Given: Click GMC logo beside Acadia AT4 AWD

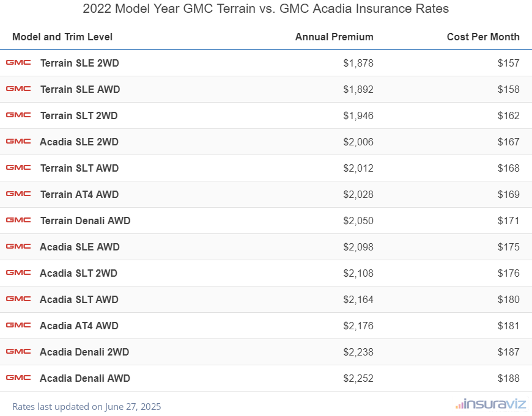Looking at the screenshot, I should [18, 325].
